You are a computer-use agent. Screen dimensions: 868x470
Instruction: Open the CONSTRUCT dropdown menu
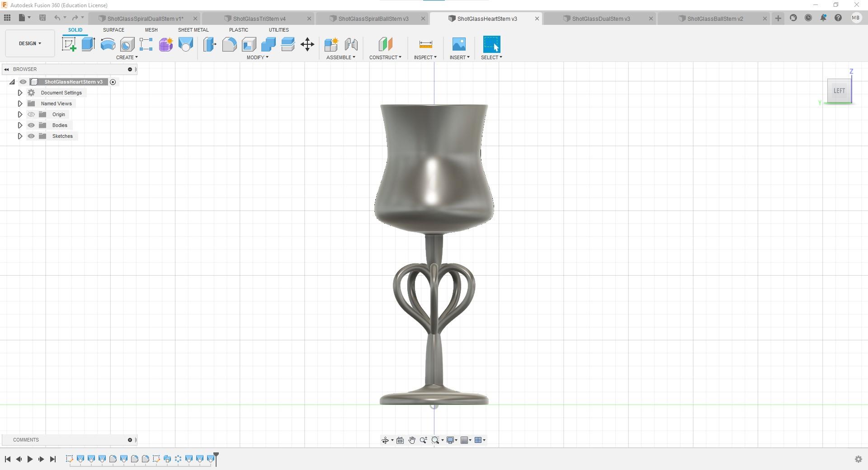tap(385, 57)
